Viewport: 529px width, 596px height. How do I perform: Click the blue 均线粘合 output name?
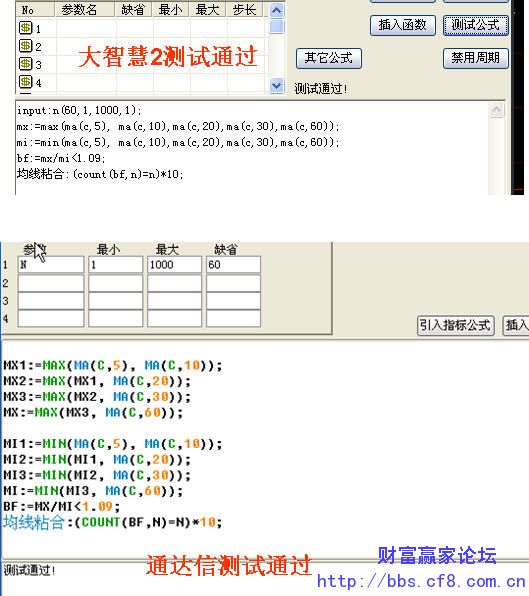[34, 522]
